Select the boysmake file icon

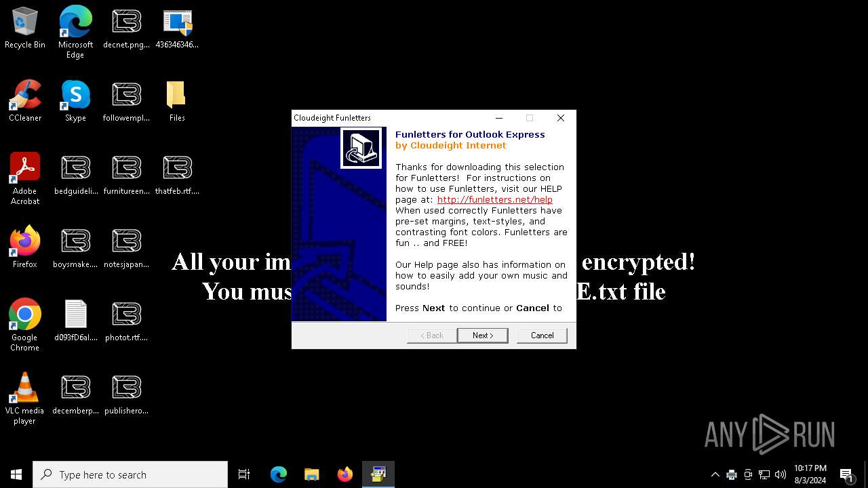pos(76,247)
